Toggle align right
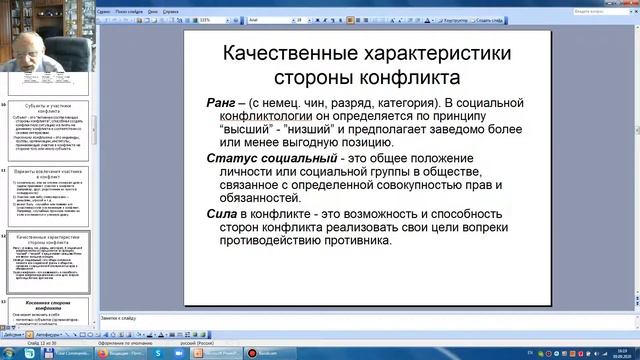Image resolution: width=640 pixels, height=360 pixels. [366, 20]
